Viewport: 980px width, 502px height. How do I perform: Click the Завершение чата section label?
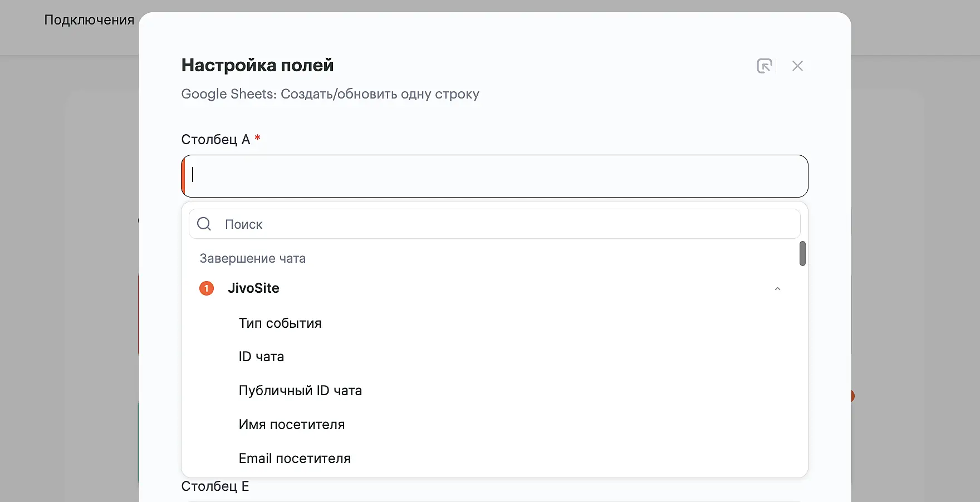tap(253, 258)
